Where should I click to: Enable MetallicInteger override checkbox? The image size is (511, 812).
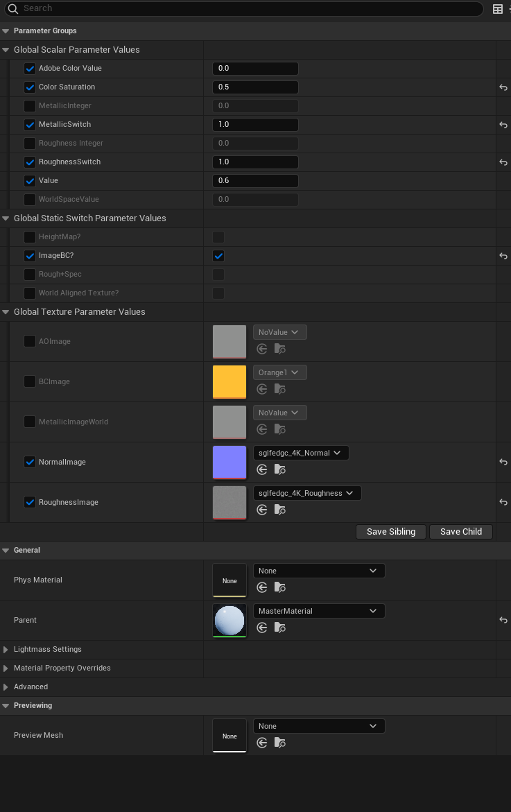30,105
